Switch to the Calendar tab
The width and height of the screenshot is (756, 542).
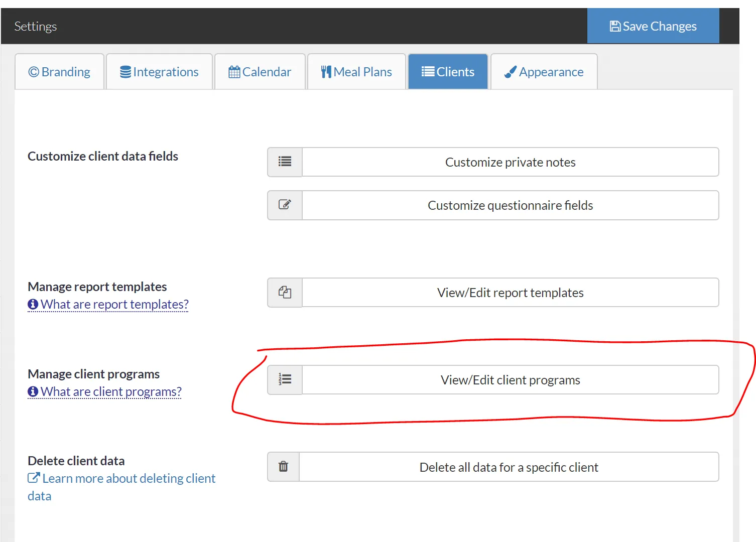point(260,71)
